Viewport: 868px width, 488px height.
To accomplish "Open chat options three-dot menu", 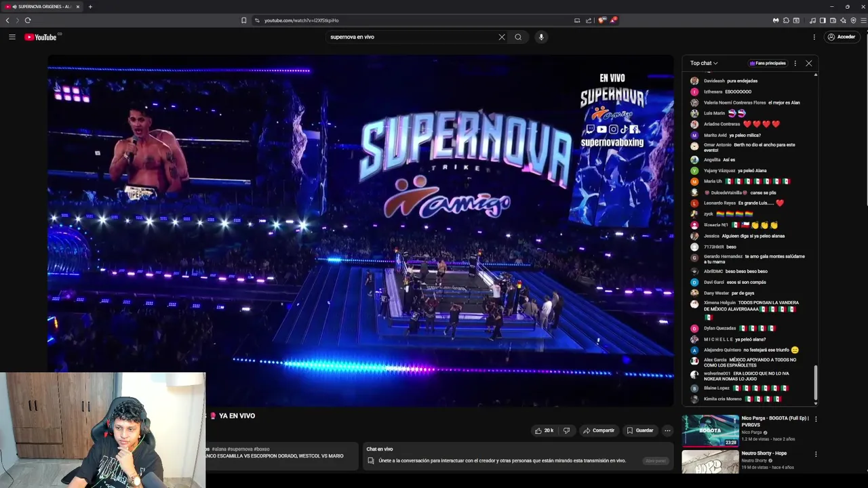I will pyautogui.click(x=795, y=63).
